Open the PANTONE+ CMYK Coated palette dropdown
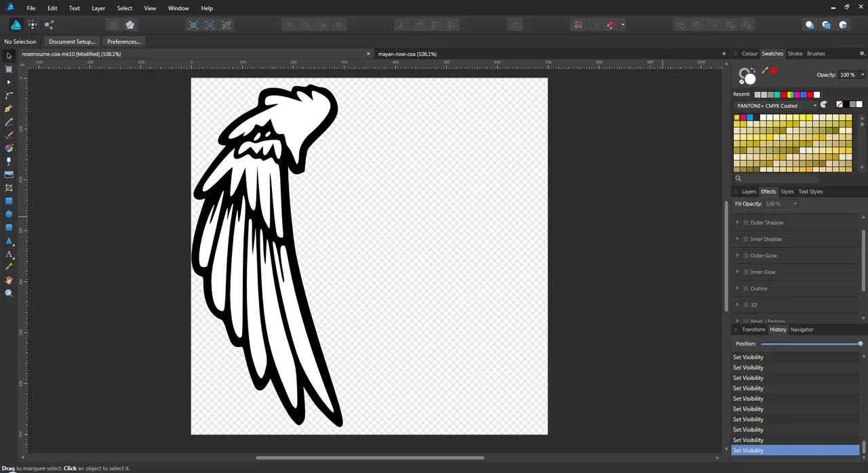The image size is (868, 473). pyautogui.click(x=776, y=106)
